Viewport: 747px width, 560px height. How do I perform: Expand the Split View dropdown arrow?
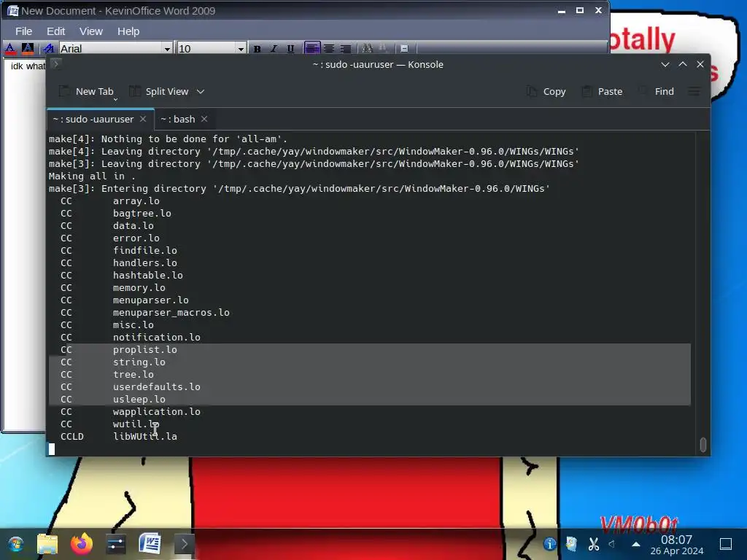[x=201, y=91]
